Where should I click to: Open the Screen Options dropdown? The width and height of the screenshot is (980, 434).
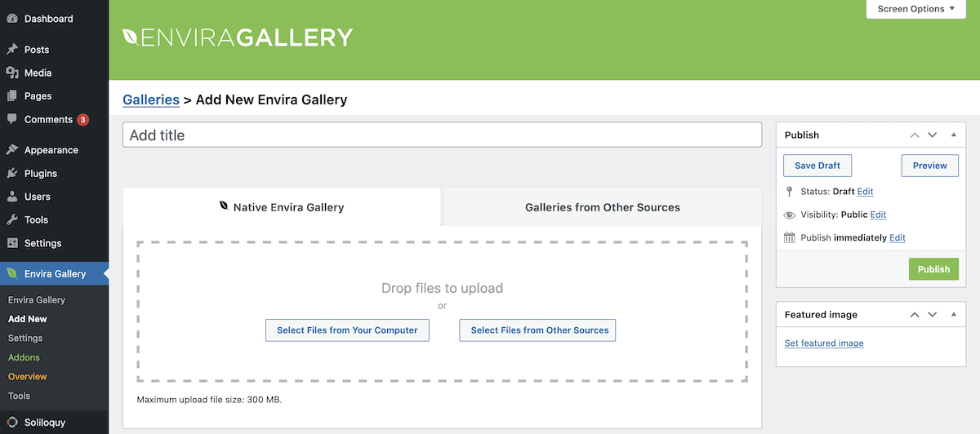(916, 9)
